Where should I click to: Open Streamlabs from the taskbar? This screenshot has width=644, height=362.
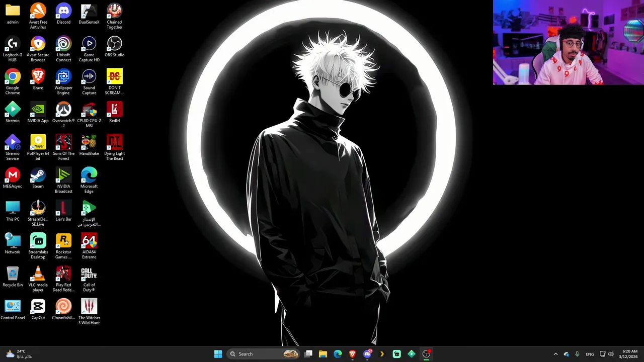click(x=396, y=354)
